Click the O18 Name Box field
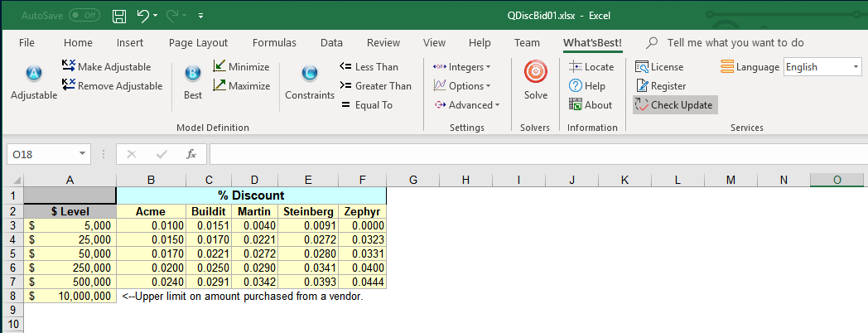 [41, 155]
